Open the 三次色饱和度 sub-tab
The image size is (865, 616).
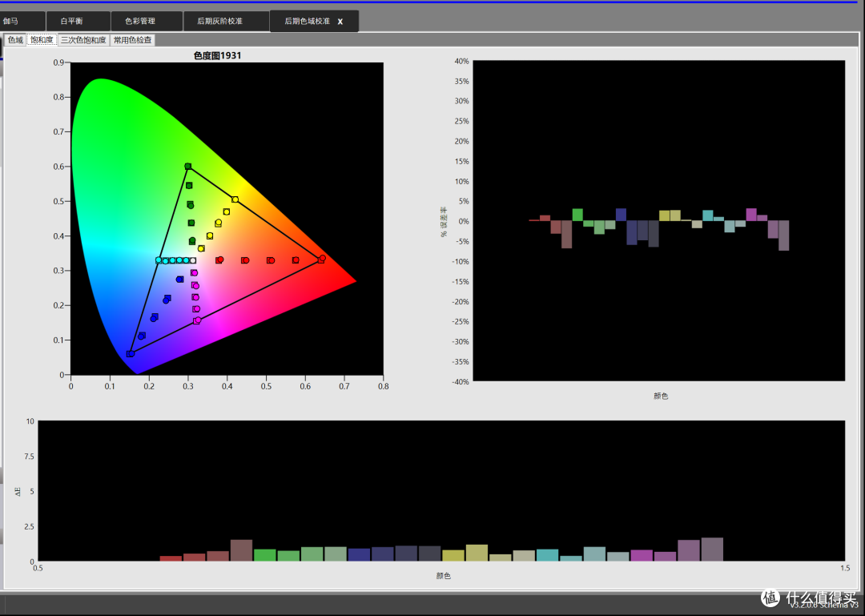[x=83, y=40]
